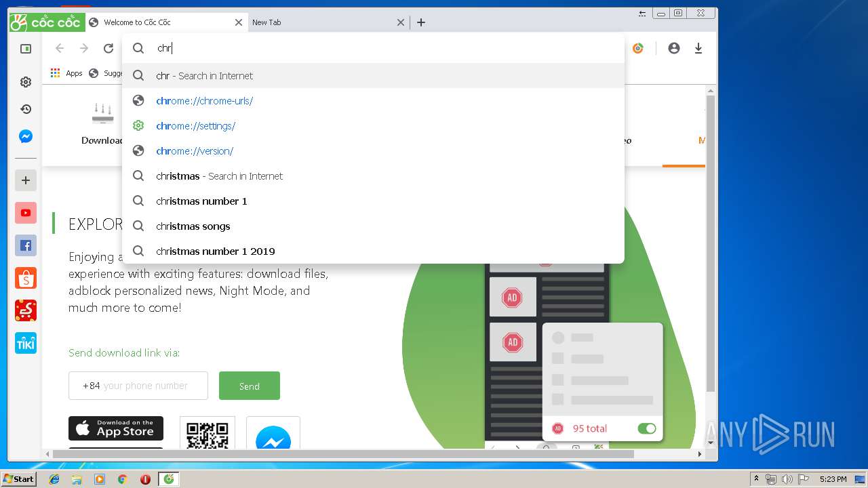Image resolution: width=868 pixels, height=488 pixels.
Task: Select chrome://chrome-urls/ suggestion
Action: (373, 101)
